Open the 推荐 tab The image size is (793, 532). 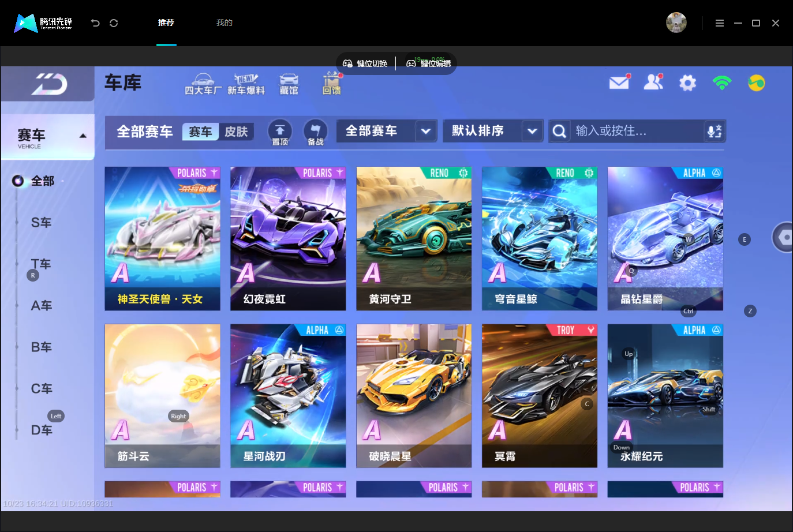click(x=166, y=23)
